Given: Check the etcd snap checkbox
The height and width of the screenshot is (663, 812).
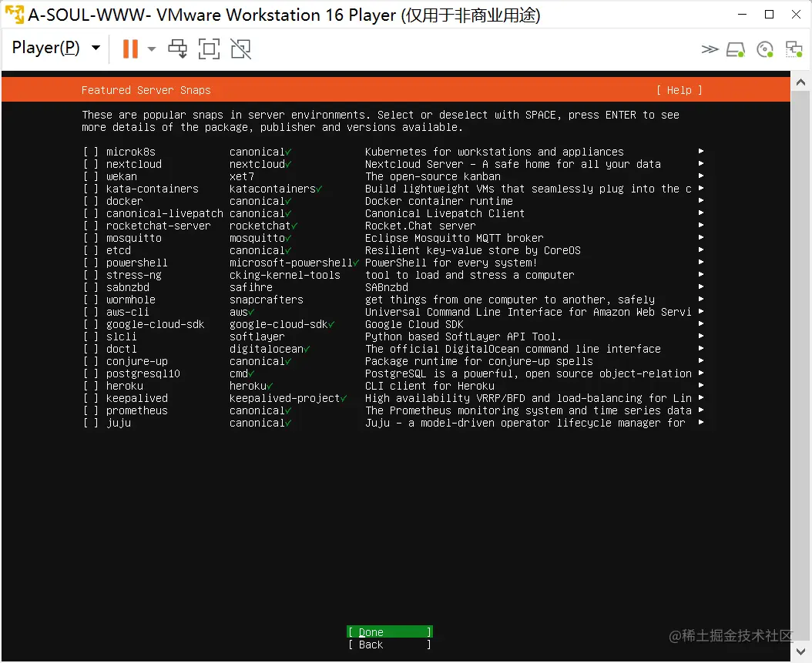Looking at the screenshot, I should [91, 250].
